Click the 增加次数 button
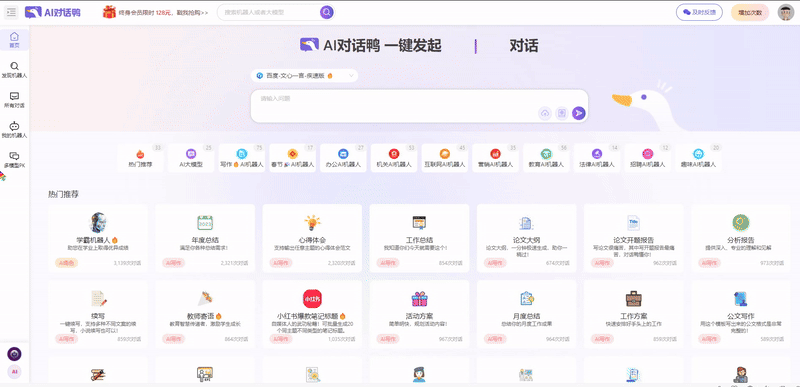This screenshot has height=387, width=800. coord(749,12)
